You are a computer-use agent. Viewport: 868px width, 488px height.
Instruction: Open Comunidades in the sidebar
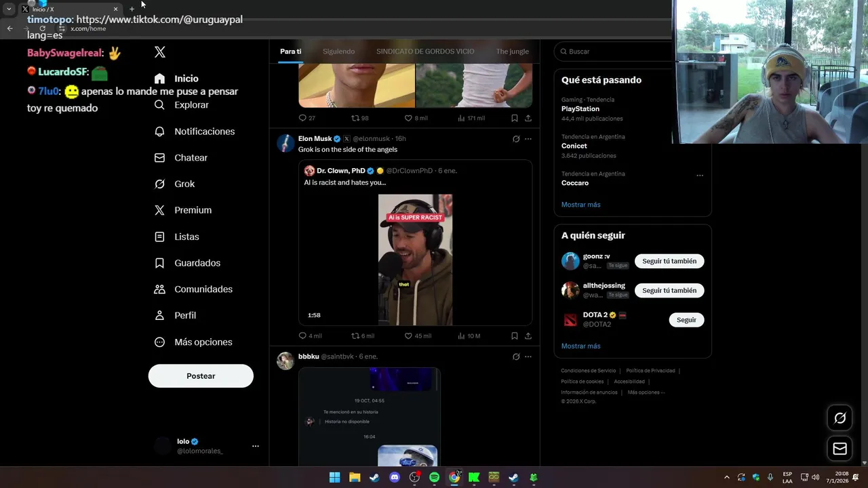click(x=193, y=289)
